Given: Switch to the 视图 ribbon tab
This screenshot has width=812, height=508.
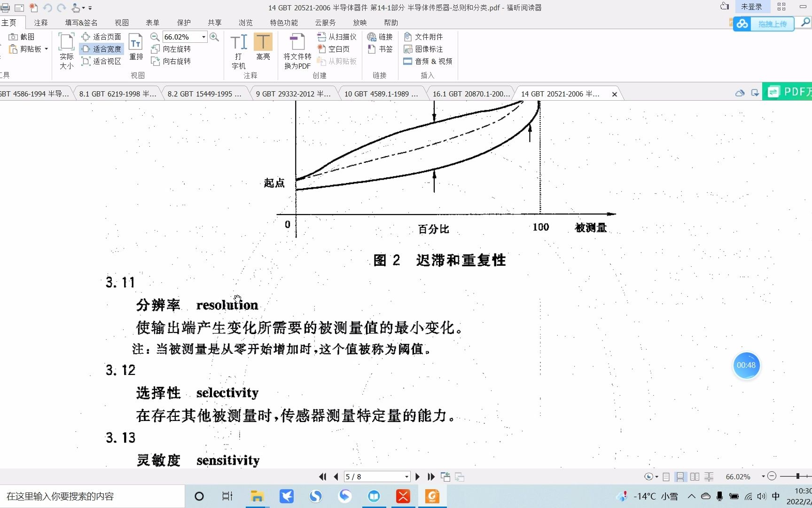Looking at the screenshot, I should 121,22.
